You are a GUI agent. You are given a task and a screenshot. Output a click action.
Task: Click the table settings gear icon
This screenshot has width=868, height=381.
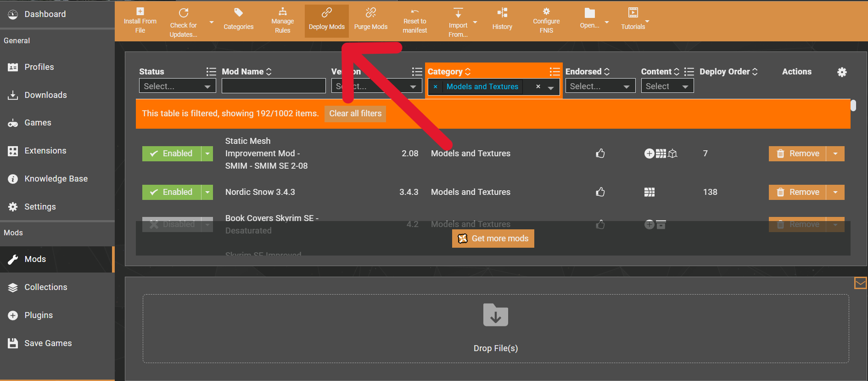click(x=842, y=72)
